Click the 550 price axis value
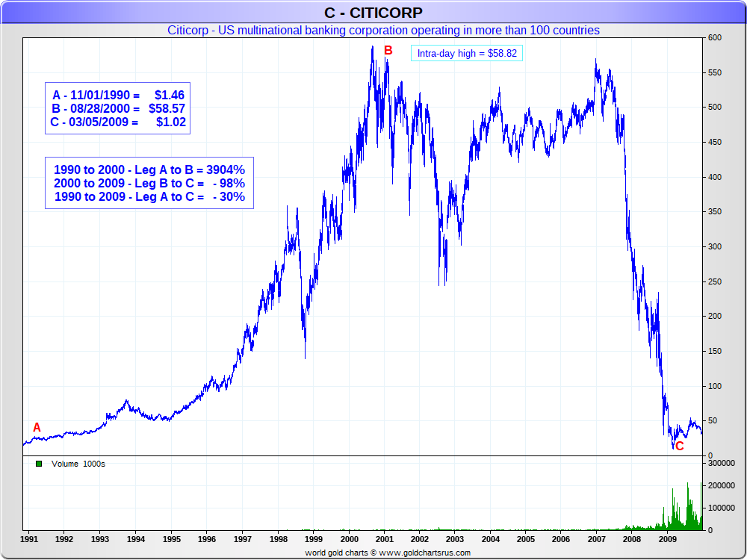 (715, 72)
